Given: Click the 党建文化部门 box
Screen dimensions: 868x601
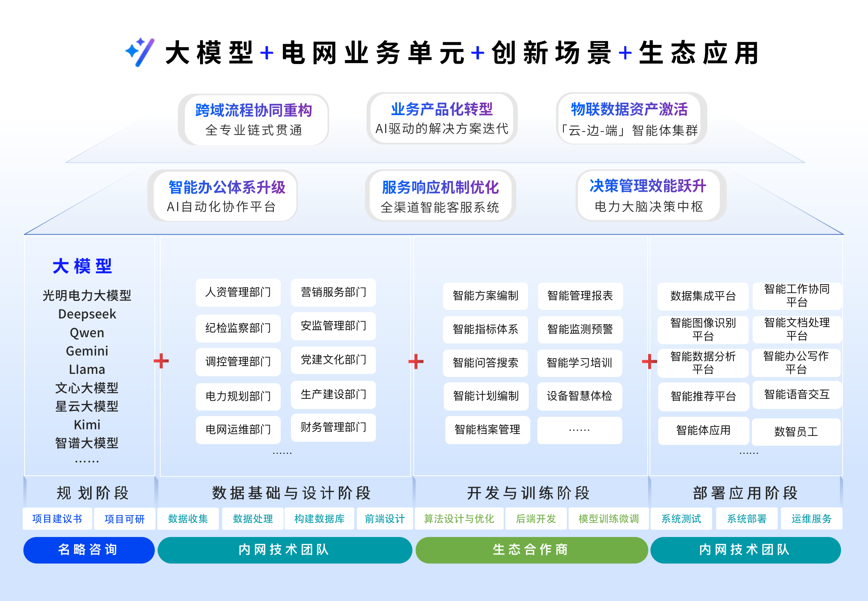Looking at the screenshot, I should pos(333,360).
